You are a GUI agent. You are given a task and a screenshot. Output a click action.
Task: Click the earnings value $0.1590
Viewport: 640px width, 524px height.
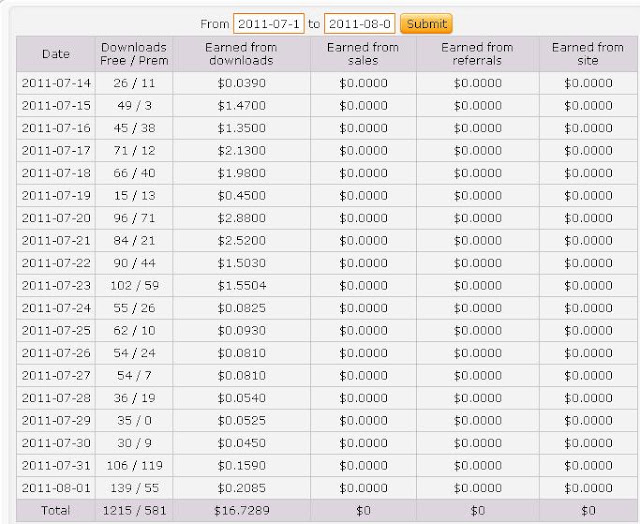pos(241,465)
